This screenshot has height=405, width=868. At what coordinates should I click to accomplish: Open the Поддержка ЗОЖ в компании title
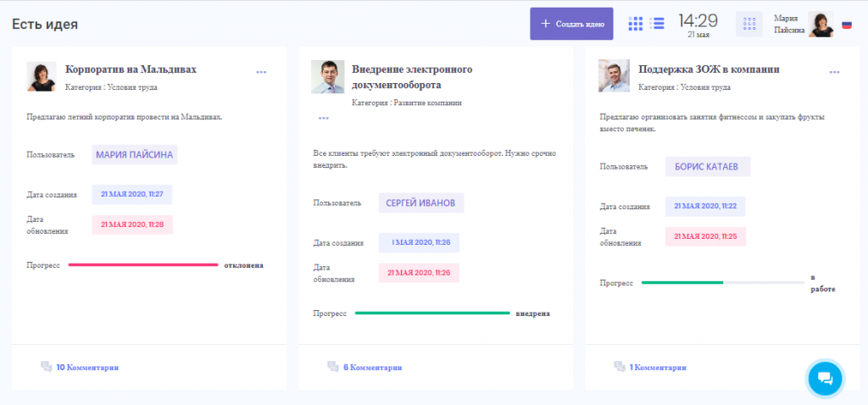point(709,69)
